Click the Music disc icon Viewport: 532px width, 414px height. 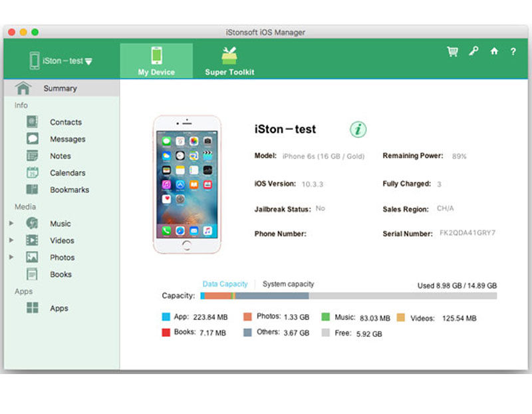32,223
